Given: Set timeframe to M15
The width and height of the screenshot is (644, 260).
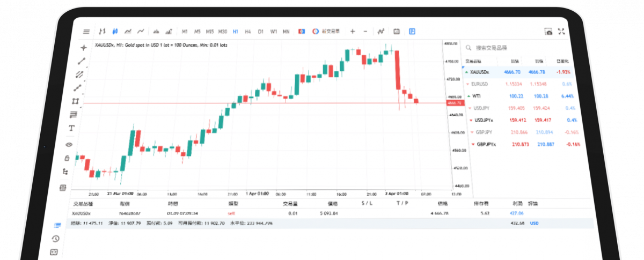Looking at the screenshot, I should coord(210,32).
